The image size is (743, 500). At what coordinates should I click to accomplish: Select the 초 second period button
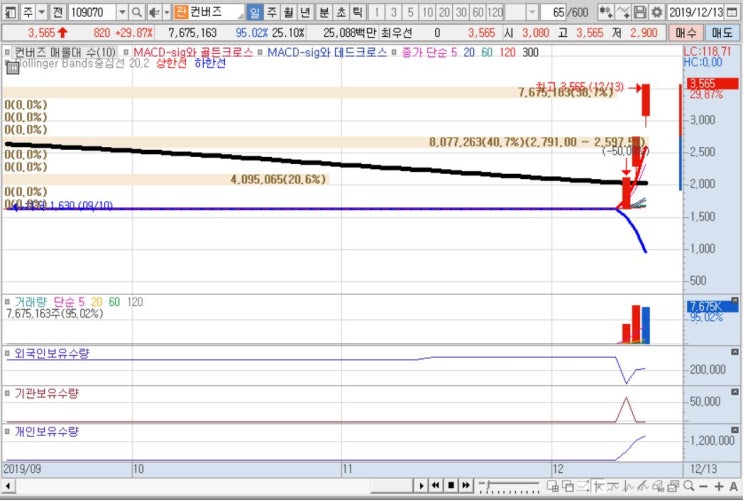[341, 12]
